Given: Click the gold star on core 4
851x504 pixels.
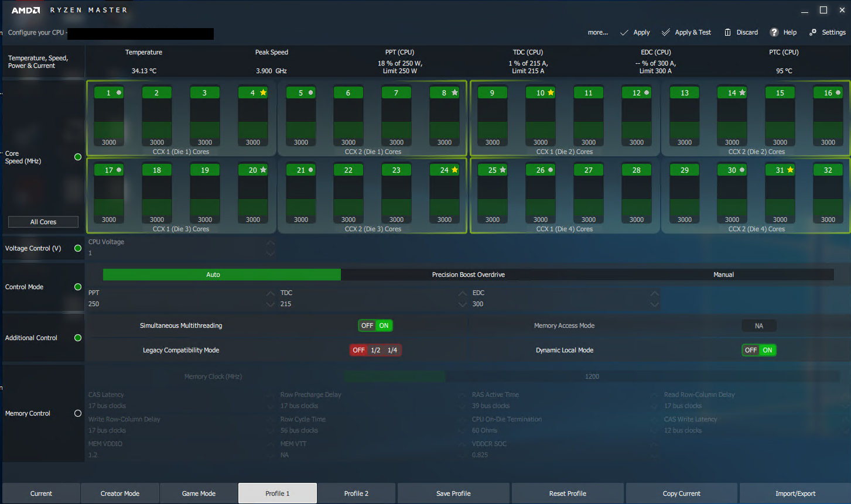Looking at the screenshot, I should pyautogui.click(x=263, y=92).
